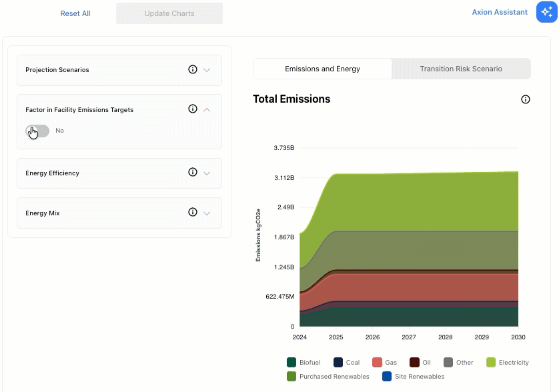The width and height of the screenshot is (559, 392).
Task: Click the 3.112B y-axis value
Action: (284, 178)
